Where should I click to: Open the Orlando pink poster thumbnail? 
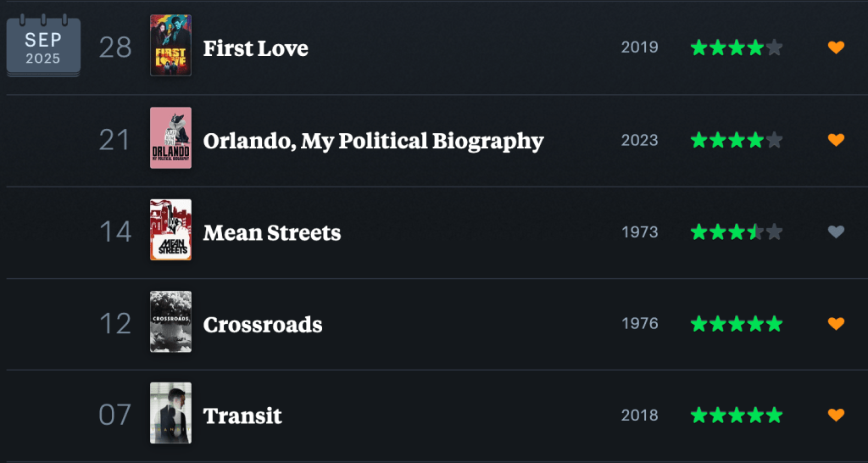(x=170, y=138)
